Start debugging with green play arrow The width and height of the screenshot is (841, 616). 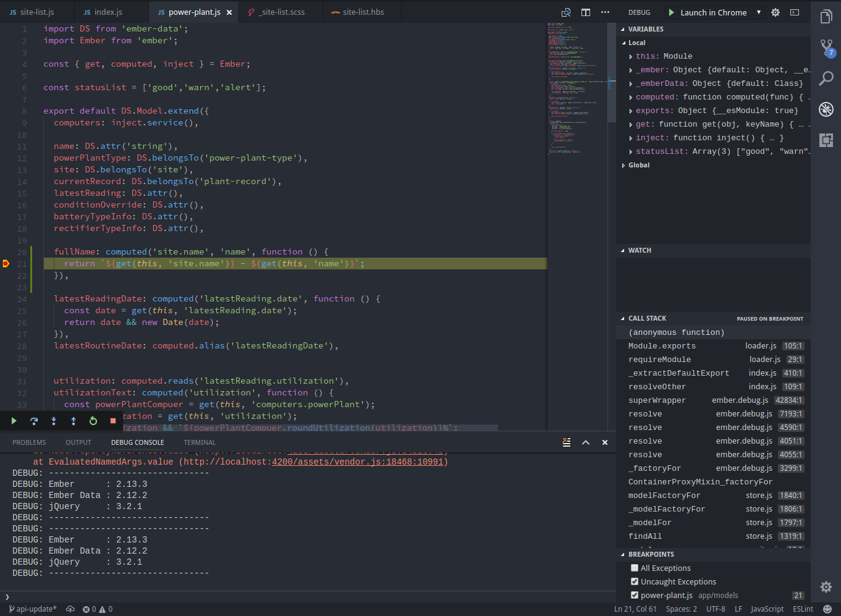[x=671, y=12]
